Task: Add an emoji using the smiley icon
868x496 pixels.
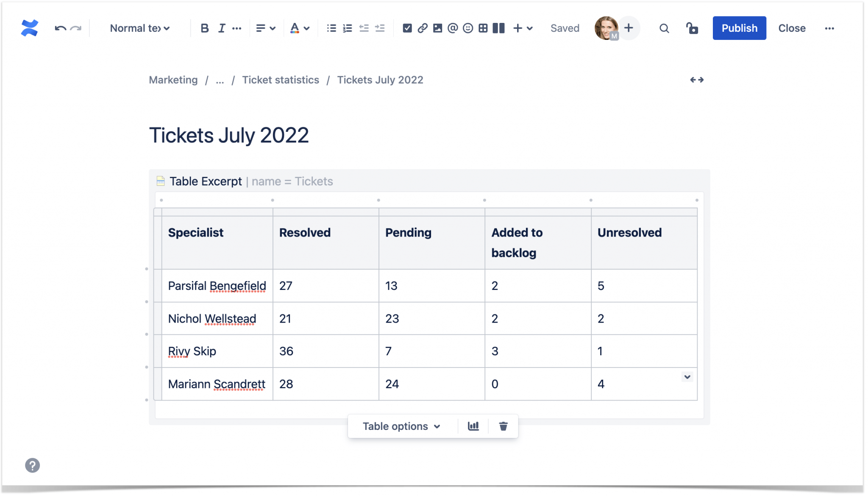Action: 468,28
